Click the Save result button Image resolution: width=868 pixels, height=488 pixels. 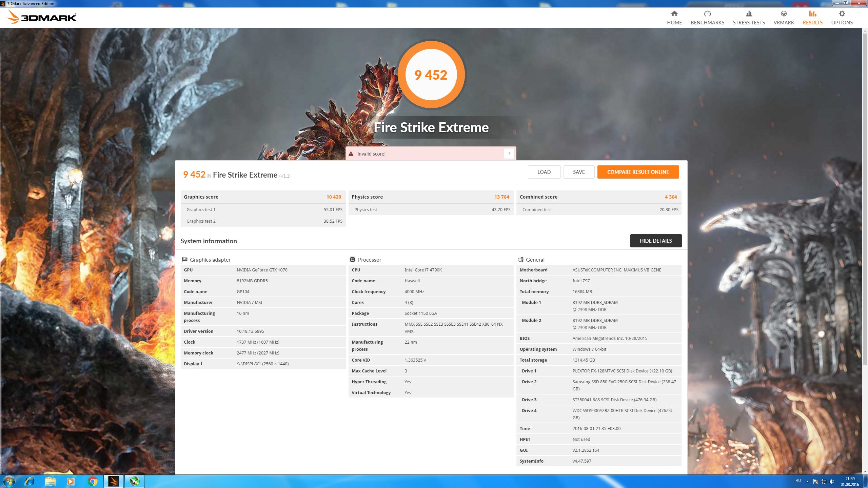click(579, 172)
